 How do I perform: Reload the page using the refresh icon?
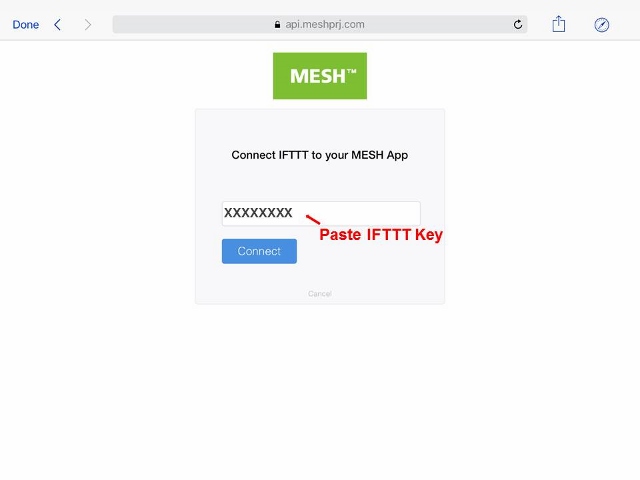518,24
